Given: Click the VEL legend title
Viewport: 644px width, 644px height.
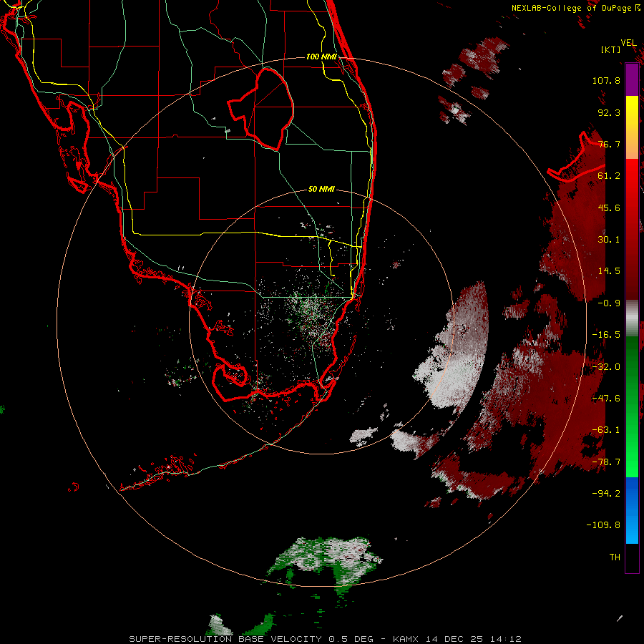Looking at the screenshot, I should point(628,43).
